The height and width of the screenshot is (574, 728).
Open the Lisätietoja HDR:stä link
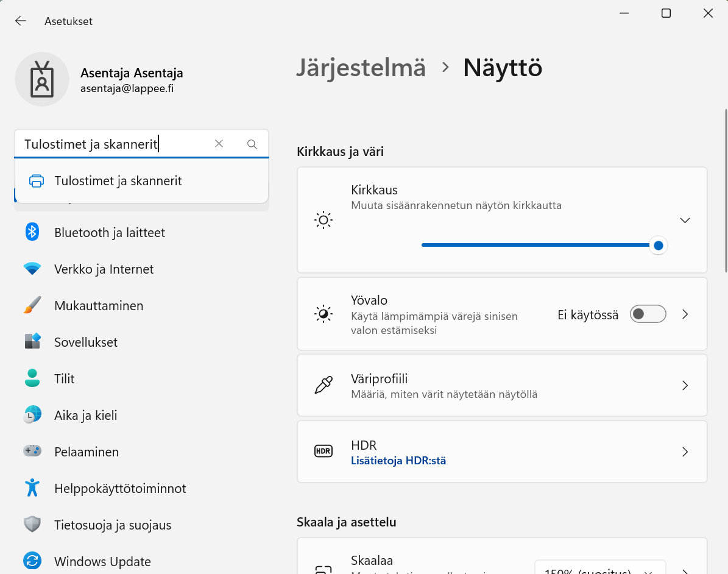click(398, 461)
